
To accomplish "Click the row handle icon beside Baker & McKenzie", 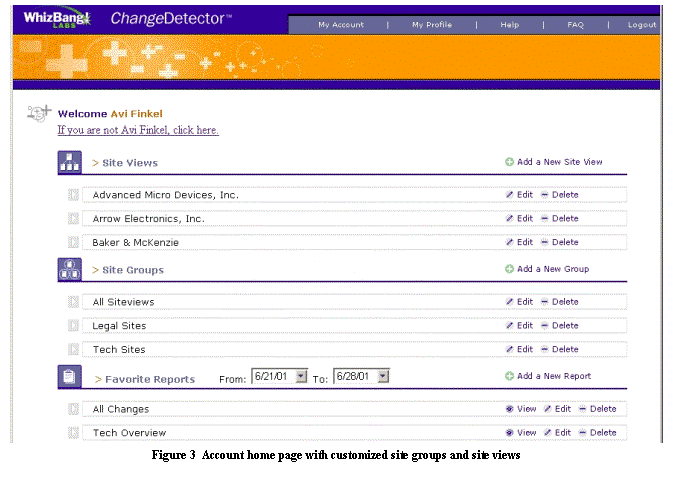I will pos(73,242).
